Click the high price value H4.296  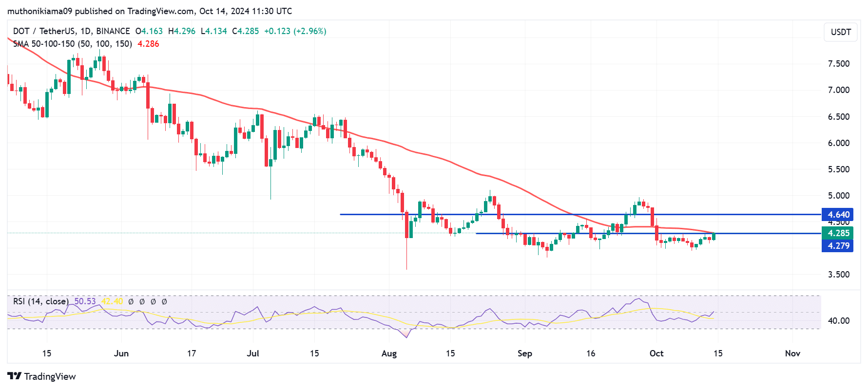(182, 31)
